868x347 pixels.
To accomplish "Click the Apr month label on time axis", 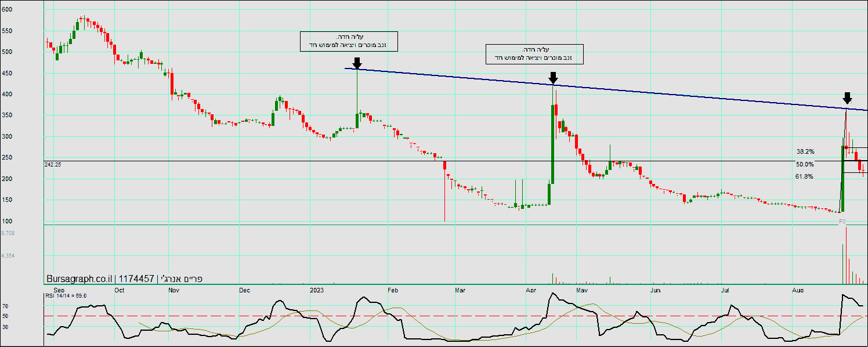I will coord(530,289).
